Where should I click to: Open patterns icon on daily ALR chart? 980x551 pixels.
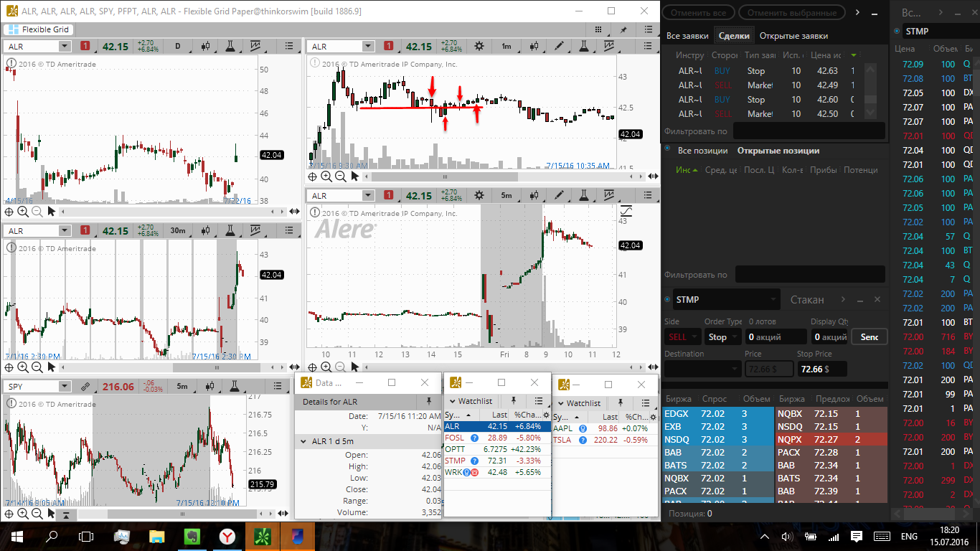255,46
